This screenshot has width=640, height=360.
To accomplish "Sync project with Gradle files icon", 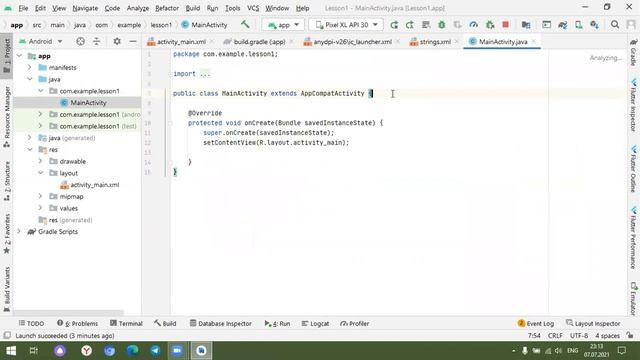I will coord(562,25).
